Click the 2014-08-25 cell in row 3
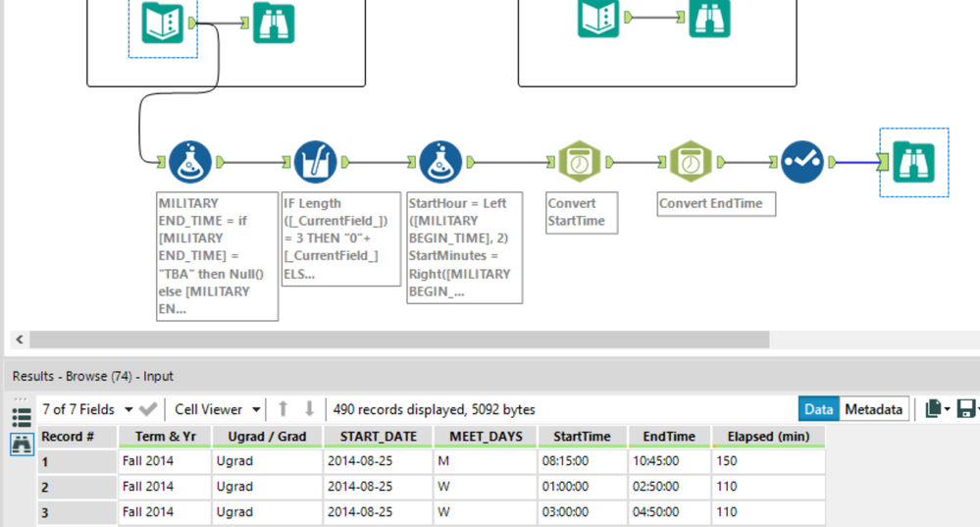This screenshot has height=527, width=980. [378, 512]
